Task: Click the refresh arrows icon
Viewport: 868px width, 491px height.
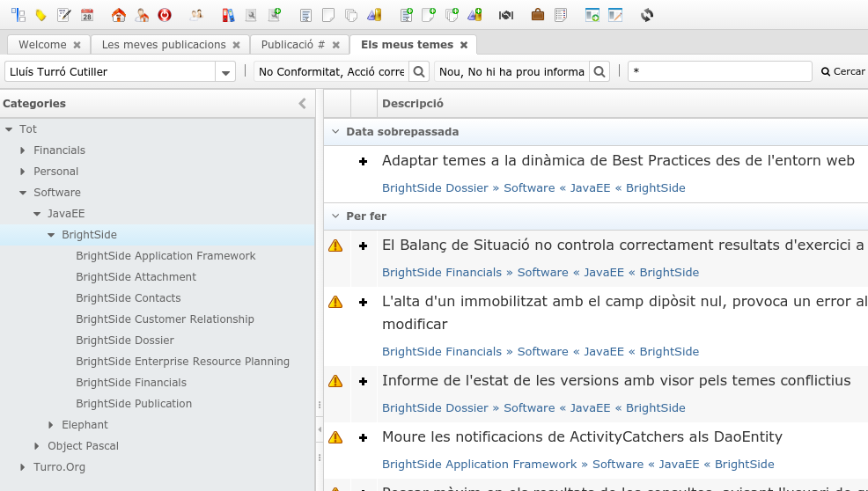Action: click(x=647, y=15)
